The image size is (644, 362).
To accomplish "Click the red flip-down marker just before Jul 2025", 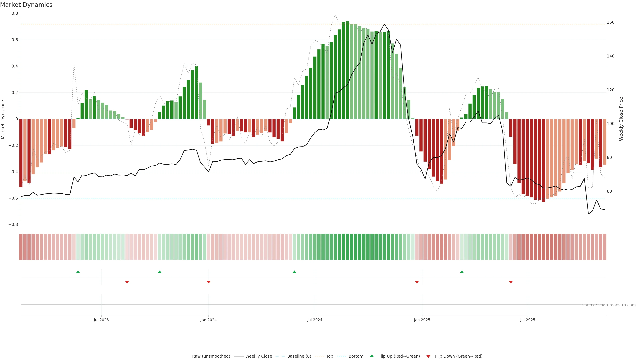I will [x=511, y=282].
